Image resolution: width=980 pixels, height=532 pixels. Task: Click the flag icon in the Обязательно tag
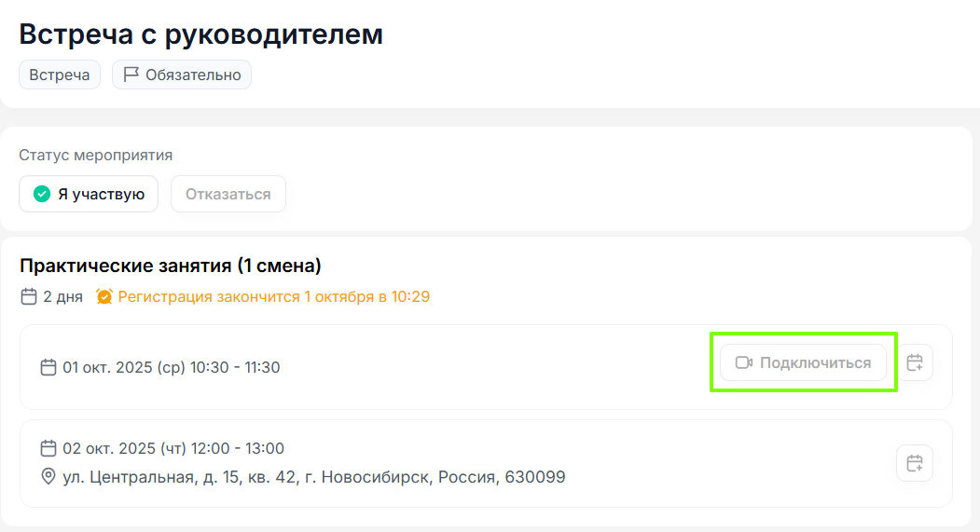131,75
